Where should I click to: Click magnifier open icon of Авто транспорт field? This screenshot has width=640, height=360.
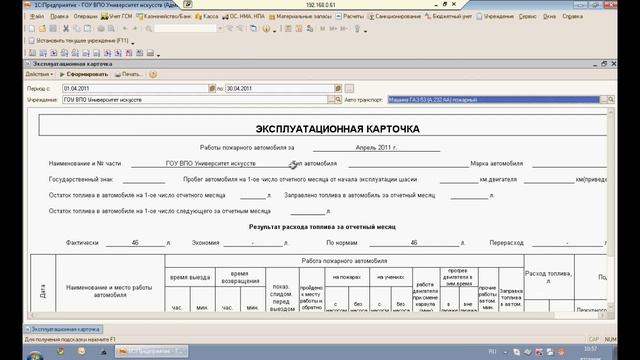click(611, 100)
